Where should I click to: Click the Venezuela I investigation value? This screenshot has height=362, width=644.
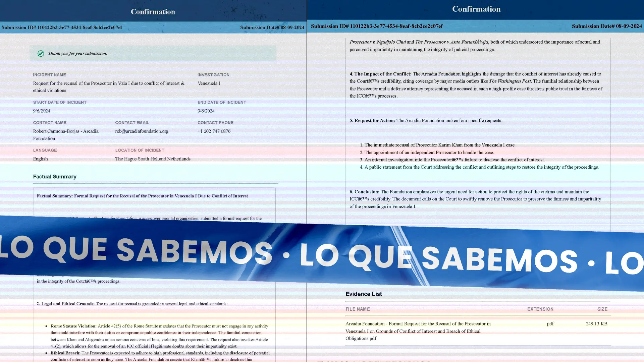[x=209, y=83]
